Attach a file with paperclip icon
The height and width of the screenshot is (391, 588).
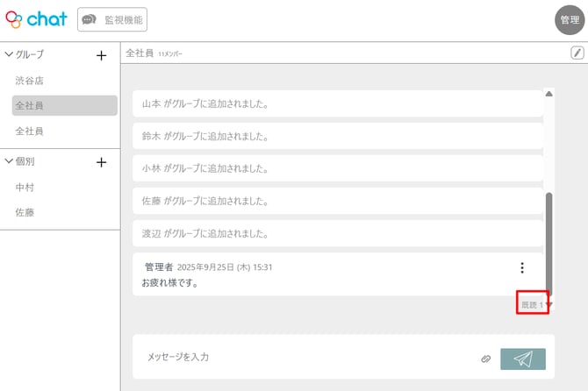coord(485,359)
